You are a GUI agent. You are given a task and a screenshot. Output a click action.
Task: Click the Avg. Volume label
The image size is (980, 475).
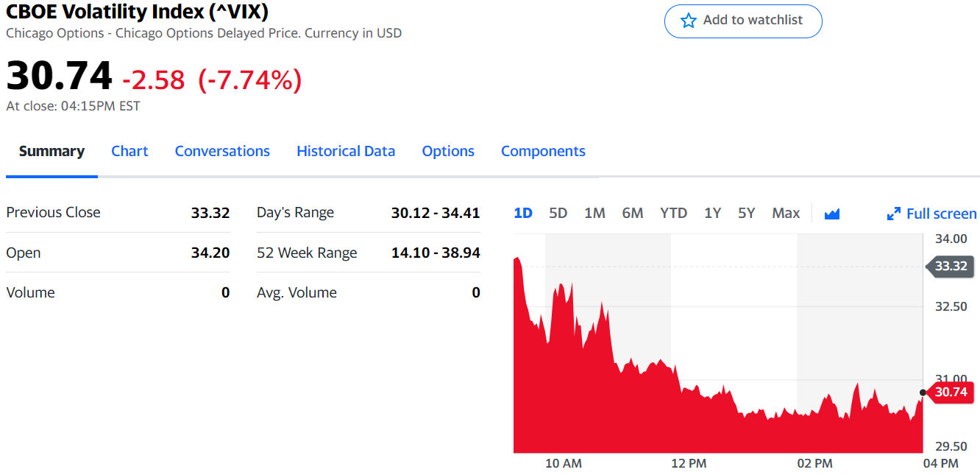[x=297, y=292]
